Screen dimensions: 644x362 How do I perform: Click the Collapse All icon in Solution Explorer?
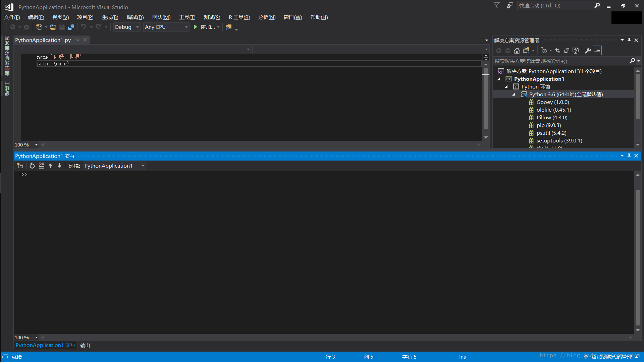point(567,51)
